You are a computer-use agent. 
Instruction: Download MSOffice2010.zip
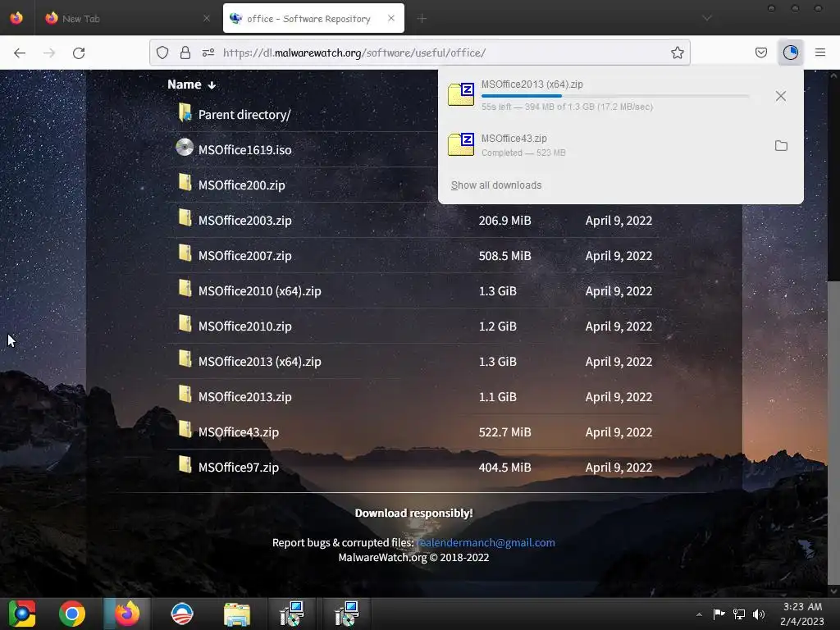[x=244, y=326]
